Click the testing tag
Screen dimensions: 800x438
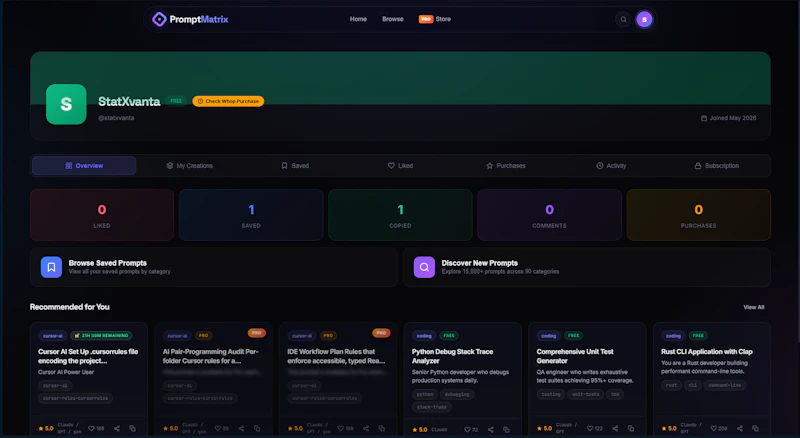[x=551, y=394]
